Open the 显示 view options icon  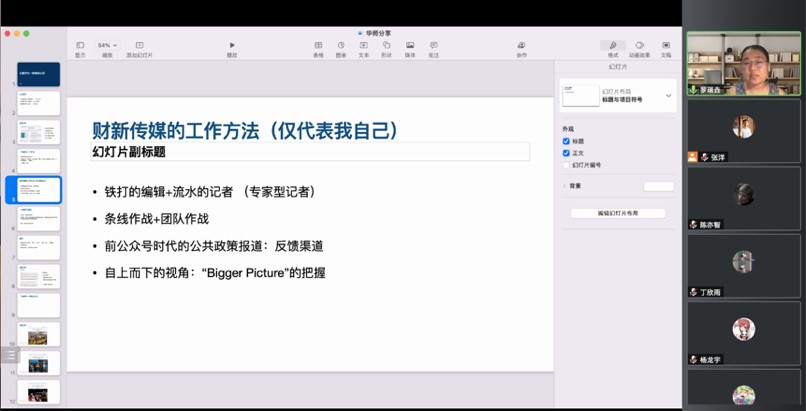(80, 45)
